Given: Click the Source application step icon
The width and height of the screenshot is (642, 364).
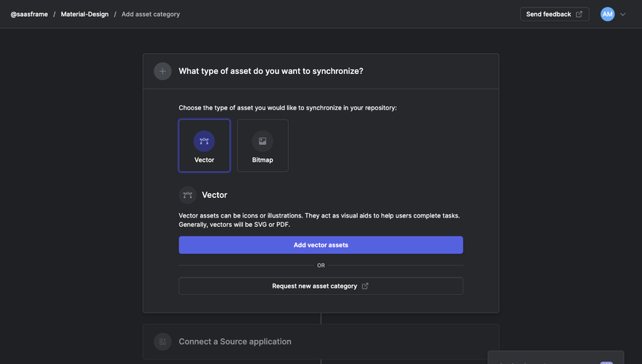Looking at the screenshot, I should pos(162,342).
